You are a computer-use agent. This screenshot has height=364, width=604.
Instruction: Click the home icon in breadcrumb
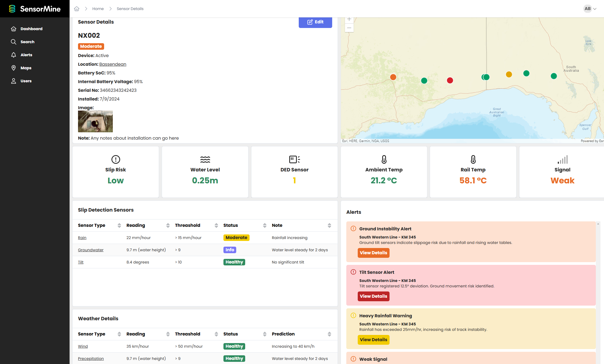[x=77, y=9]
